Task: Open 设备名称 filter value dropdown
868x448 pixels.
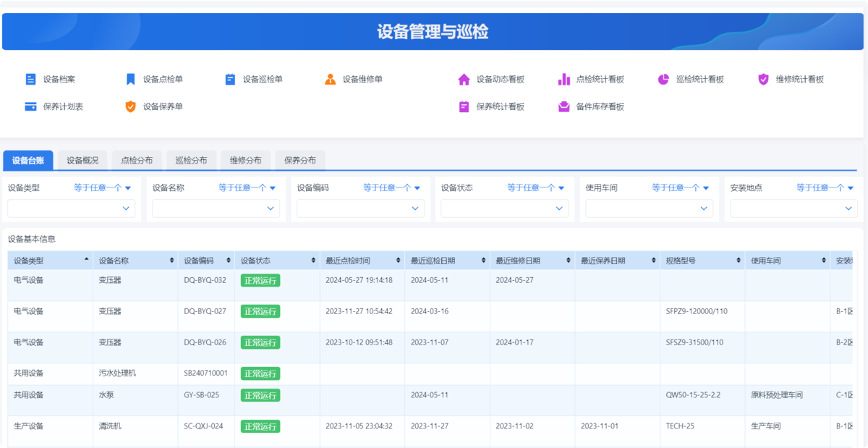Action: (x=216, y=208)
